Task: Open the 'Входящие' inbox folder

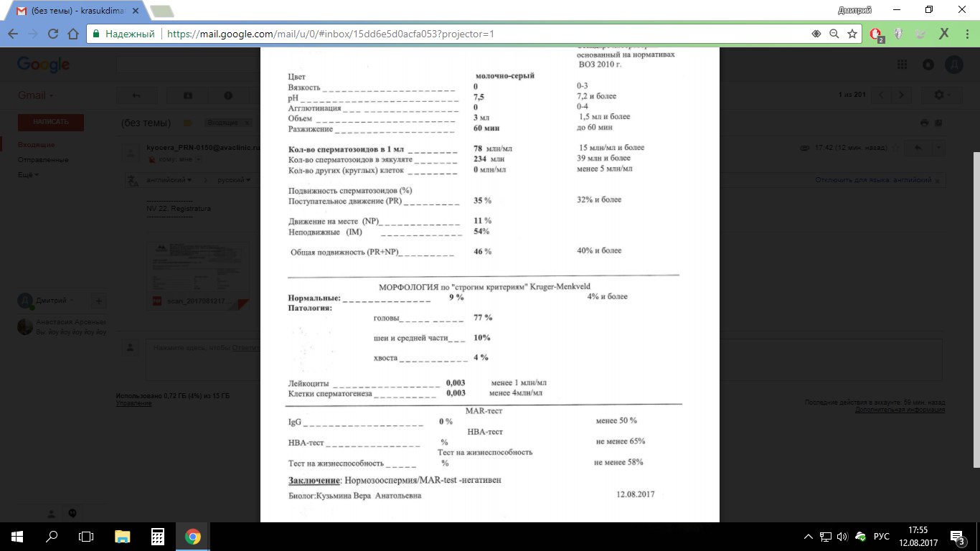Action: point(32,145)
